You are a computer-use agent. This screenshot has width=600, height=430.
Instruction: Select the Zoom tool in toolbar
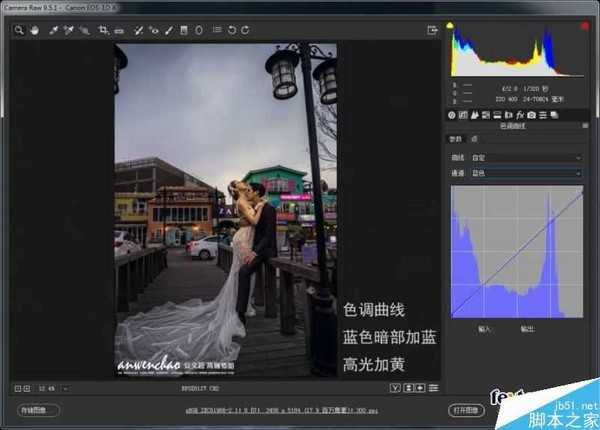tap(19, 30)
